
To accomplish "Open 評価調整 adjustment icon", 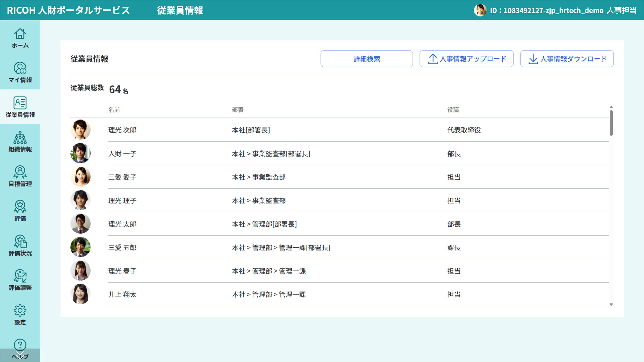I will tap(20, 276).
